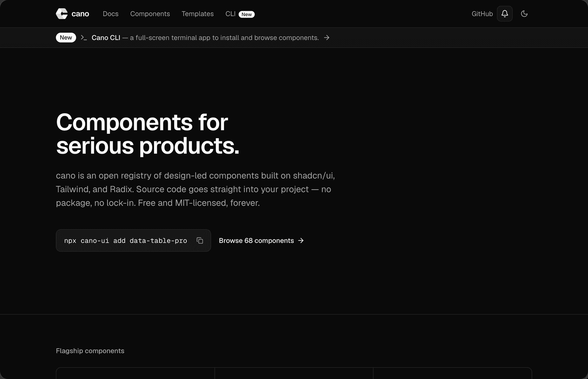Click the Flagship components heading
Image resolution: width=588 pixels, height=379 pixels.
90,351
